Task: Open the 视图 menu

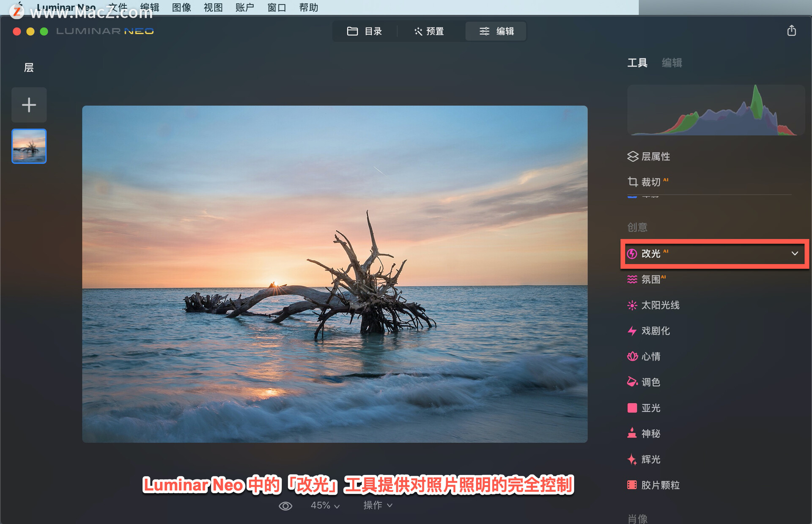Action: click(213, 8)
